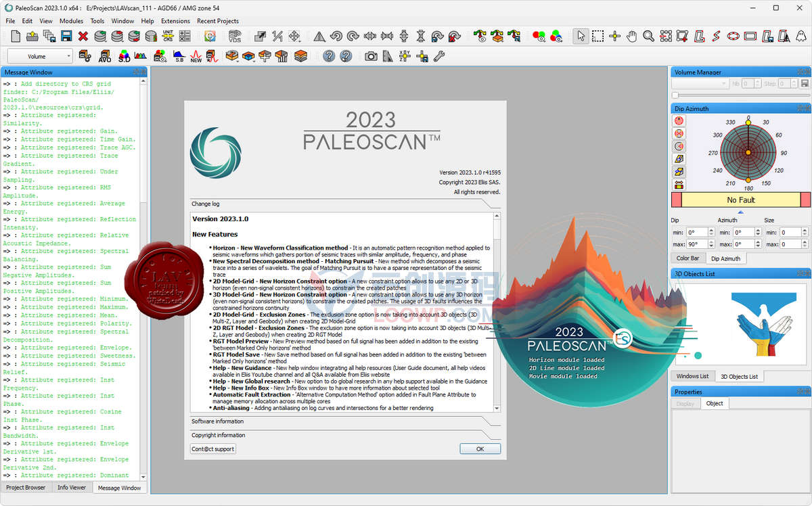Click the right red swatch beside No Fault
This screenshot has height=506, width=812.
(x=805, y=200)
